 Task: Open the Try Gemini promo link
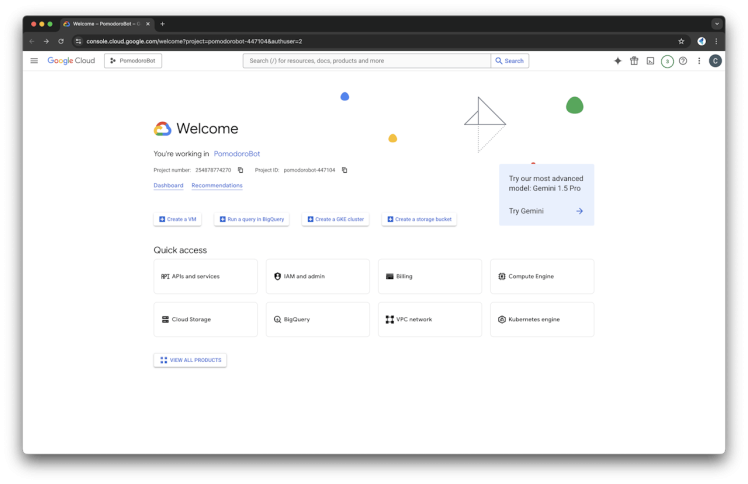526,211
